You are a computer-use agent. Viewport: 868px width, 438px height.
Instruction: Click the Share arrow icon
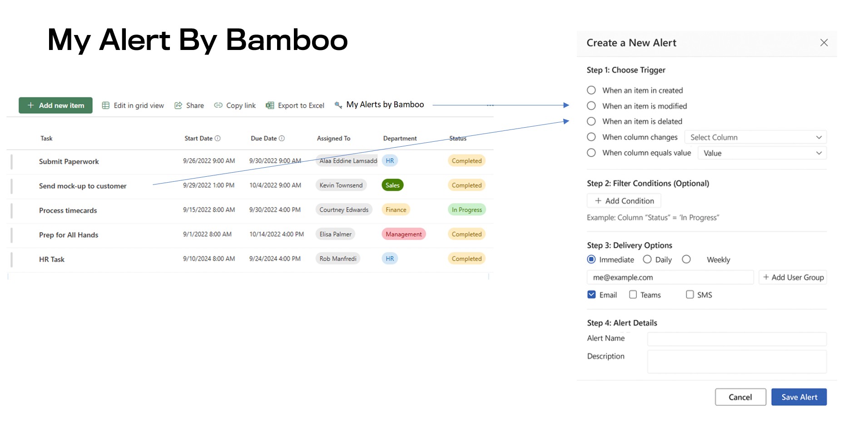pyautogui.click(x=179, y=105)
